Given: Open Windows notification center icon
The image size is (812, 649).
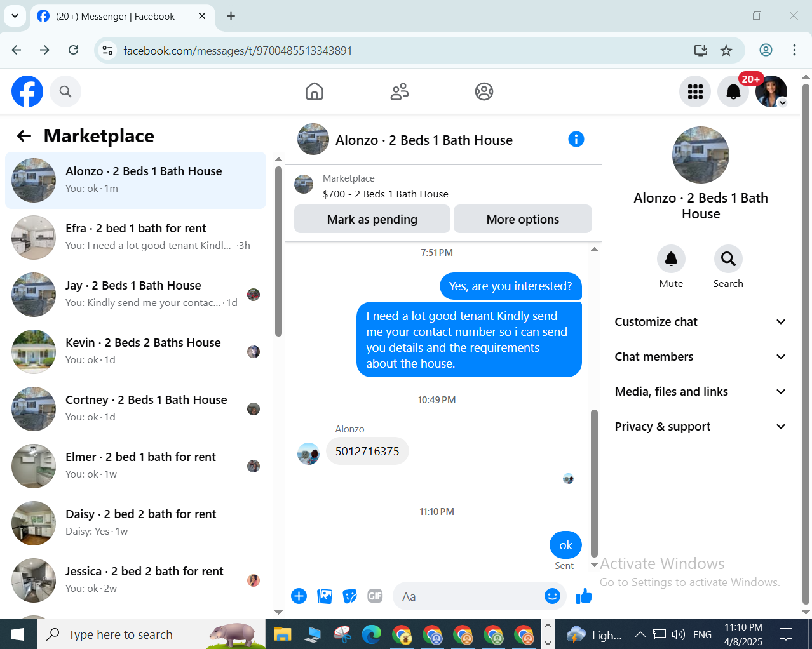Looking at the screenshot, I should pos(786,634).
